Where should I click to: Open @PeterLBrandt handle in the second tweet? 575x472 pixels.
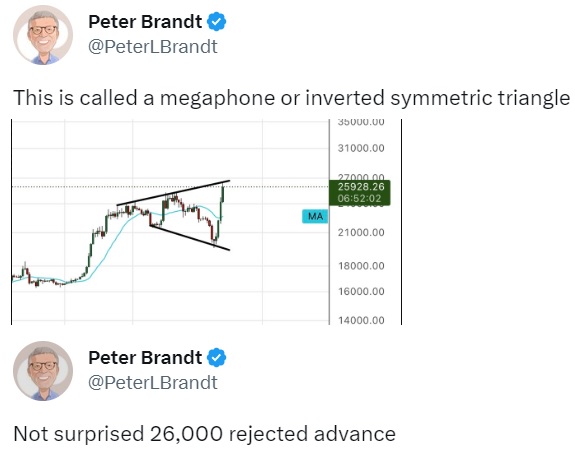[x=153, y=383]
